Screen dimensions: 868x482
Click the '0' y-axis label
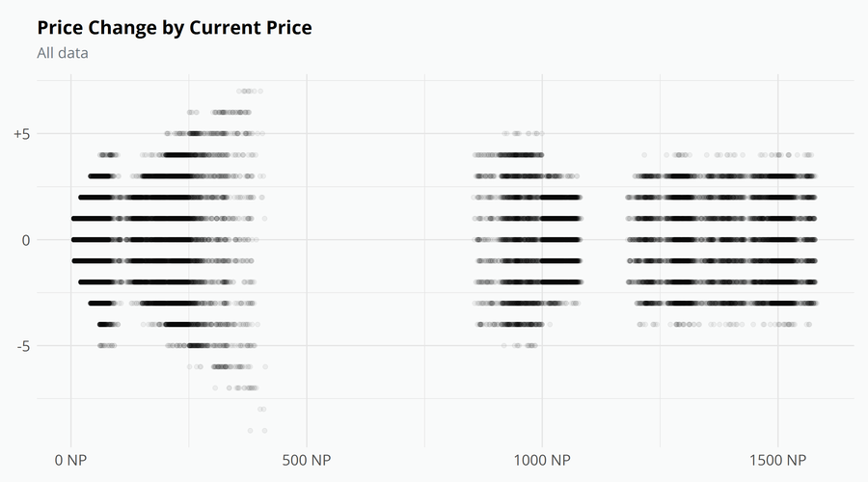tap(26, 240)
